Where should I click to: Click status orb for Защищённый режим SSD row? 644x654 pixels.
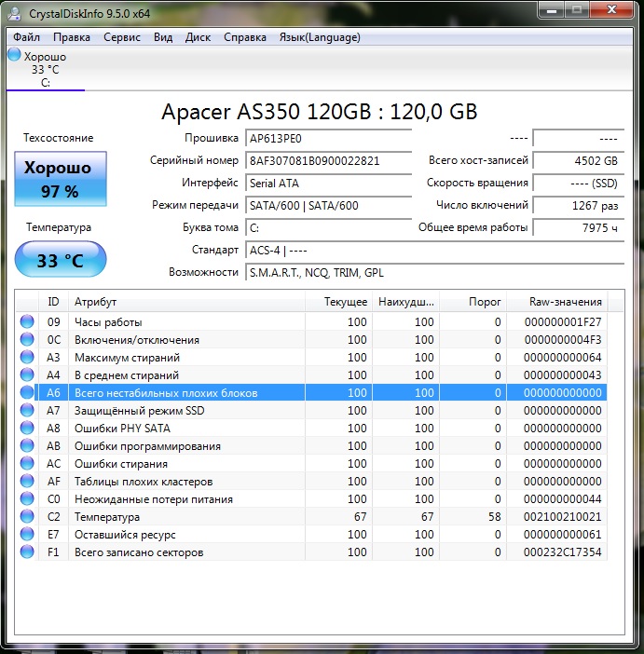coord(27,411)
